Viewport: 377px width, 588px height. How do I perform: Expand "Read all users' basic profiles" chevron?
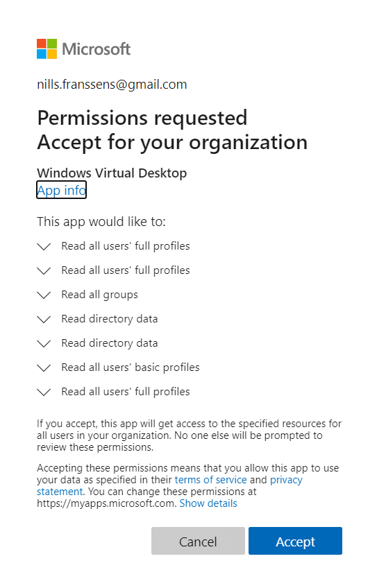44,368
